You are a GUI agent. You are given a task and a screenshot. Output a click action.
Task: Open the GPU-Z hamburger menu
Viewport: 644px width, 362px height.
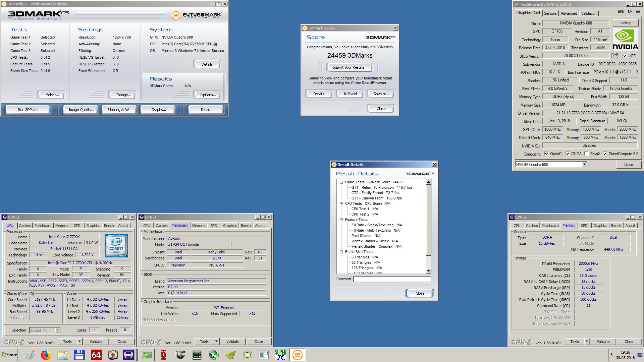[638, 12]
